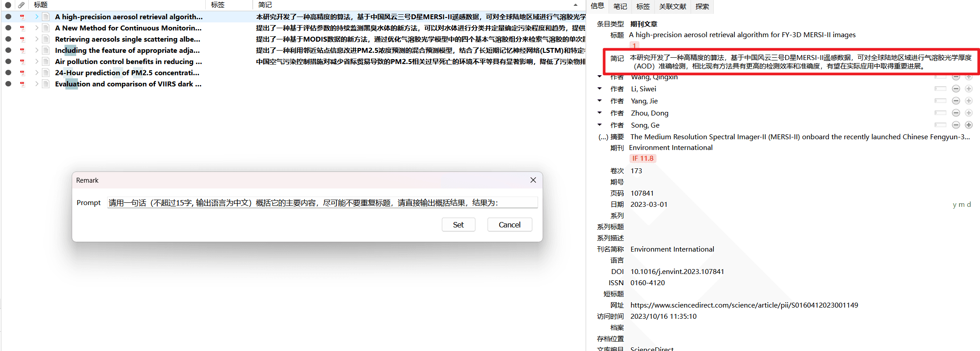Click minus icon next to Zhou, Dong
The image size is (980, 351).
pyautogui.click(x=956, y=113)
